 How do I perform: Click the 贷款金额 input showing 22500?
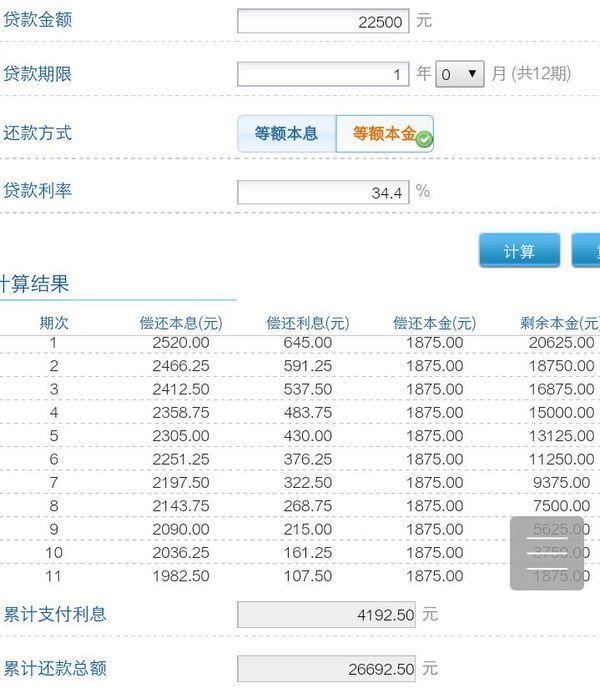pyautogui.click(x=322, y=20)
